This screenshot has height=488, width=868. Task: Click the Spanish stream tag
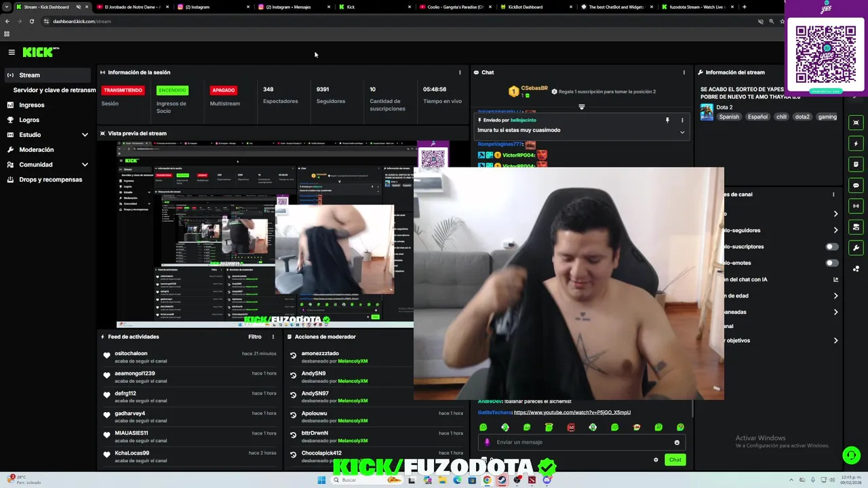point(729,117)
